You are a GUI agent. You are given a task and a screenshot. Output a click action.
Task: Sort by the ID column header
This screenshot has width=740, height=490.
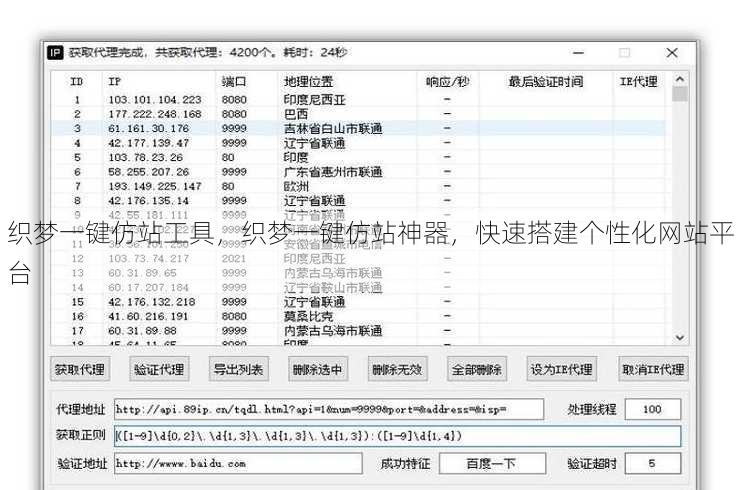(x=76, y=82)
